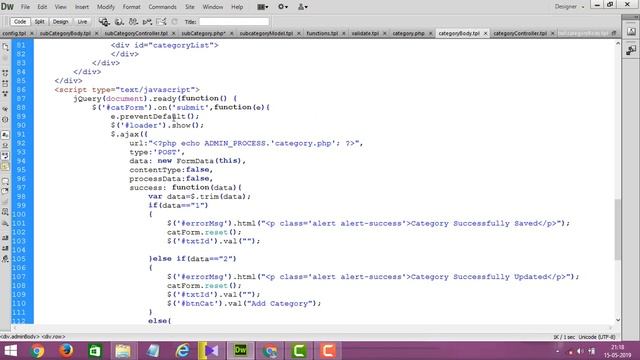
Task: Open File Explorer from the taskbar
Action: [x=123, y=351]
